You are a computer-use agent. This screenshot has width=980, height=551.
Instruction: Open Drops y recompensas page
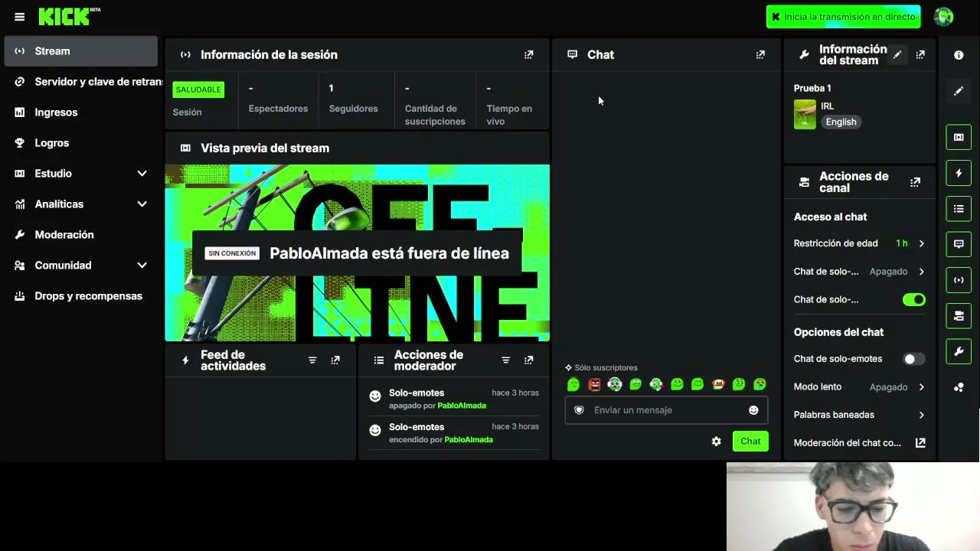tap(81, 296)
